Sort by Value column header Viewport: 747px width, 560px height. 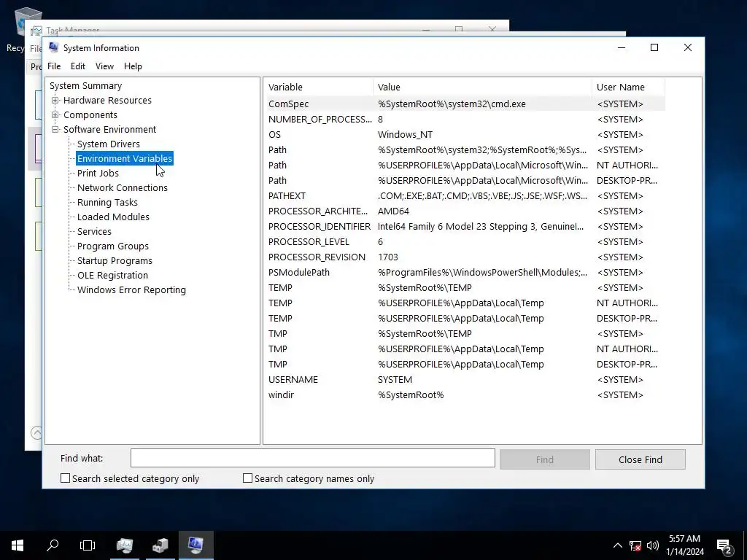482,87
